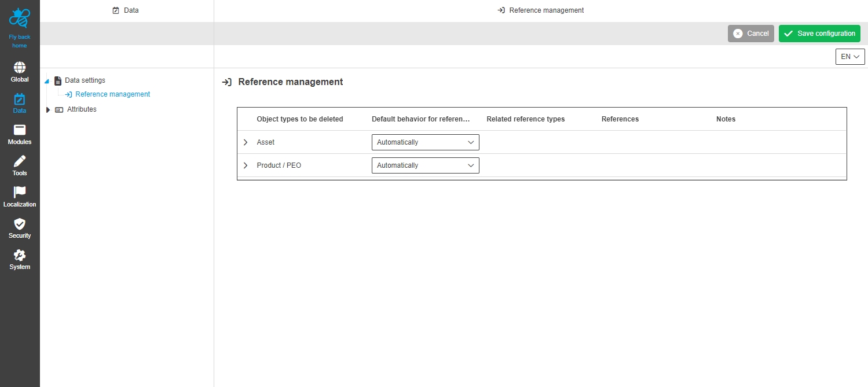Select the Data calendar icon in sidebar
Screen dimensions: 868x387
20,99
